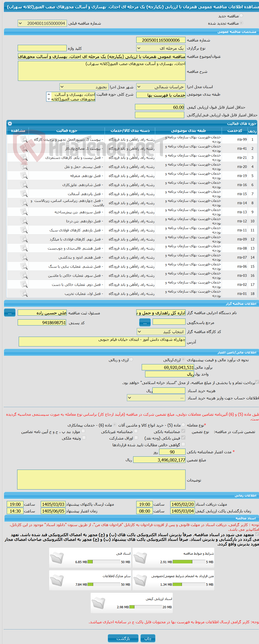Open the view icon for row rra-12
Viewport: 259px width, 644px height.
[24, 221]
